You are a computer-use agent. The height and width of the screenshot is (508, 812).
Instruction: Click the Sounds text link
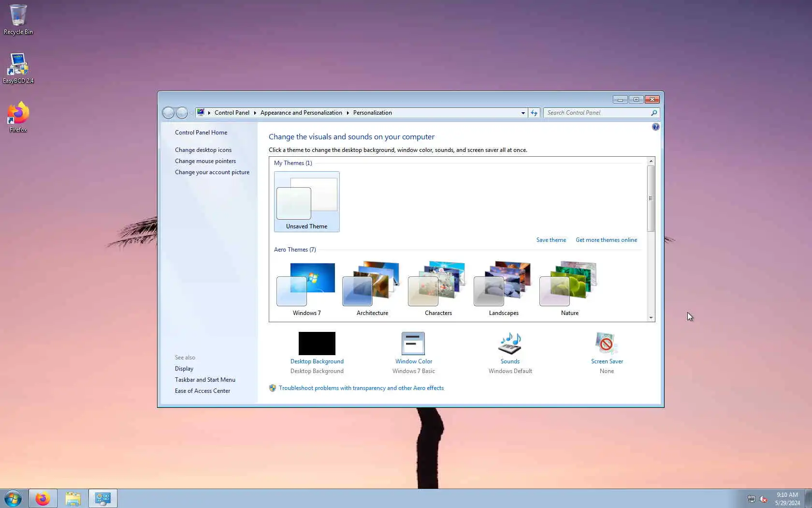pyautogui.click(x=510, y=361)
